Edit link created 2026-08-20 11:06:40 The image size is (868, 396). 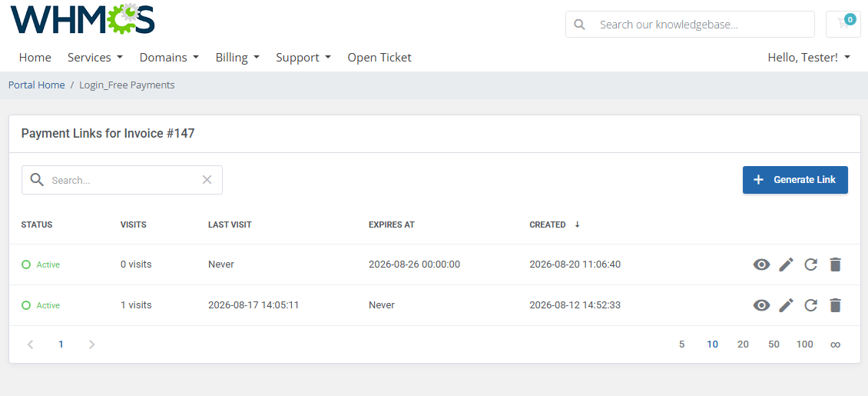[x=786, y=265]
